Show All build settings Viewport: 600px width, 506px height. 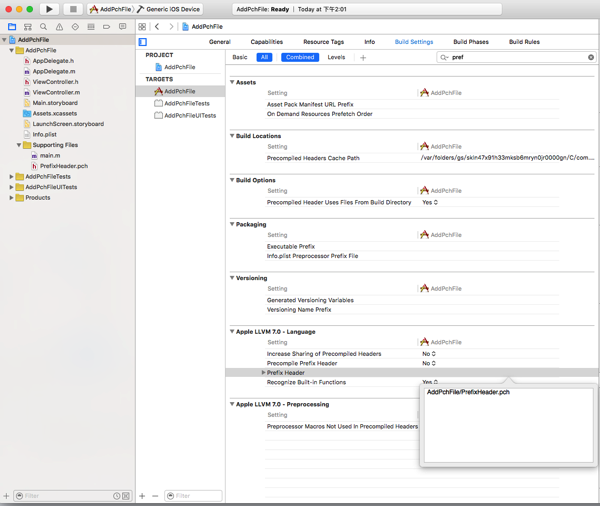click(x=264, y=57)
